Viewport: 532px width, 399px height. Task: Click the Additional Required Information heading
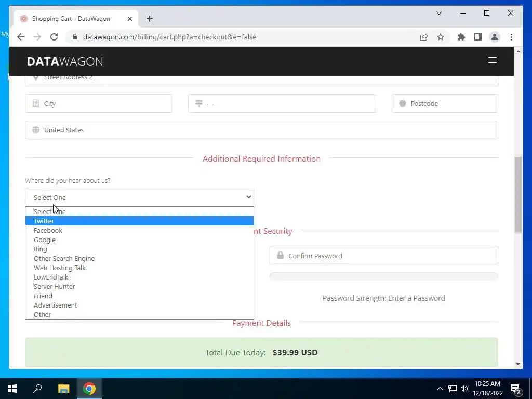[262, 159]
